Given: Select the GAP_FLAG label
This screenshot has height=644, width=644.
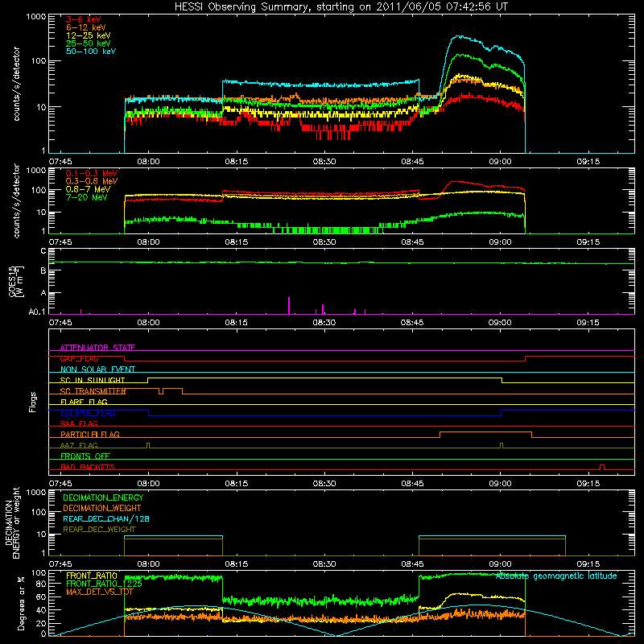Looking at the screenshot, I should coord(79,358).
